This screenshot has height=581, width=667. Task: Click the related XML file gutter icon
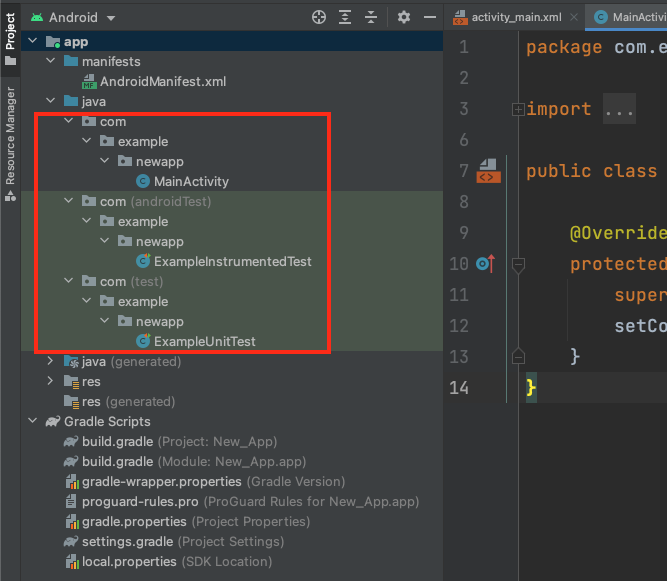point(488,171)
